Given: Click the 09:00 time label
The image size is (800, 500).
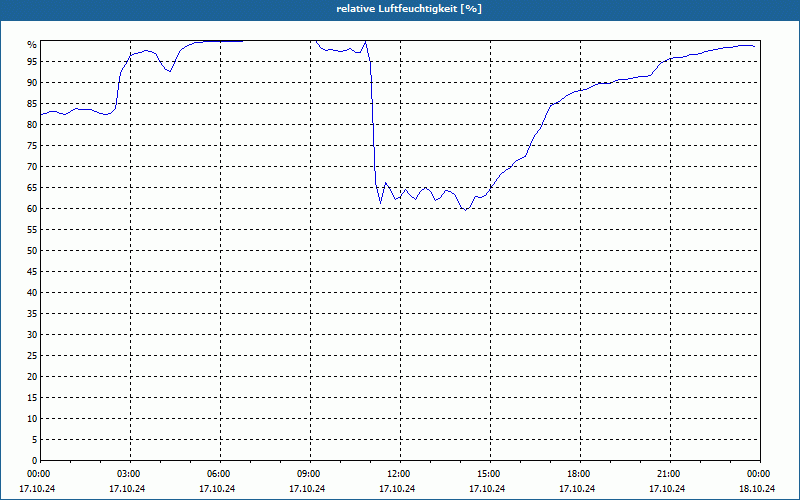Looking at the screenshot, I should pos(310,474).
